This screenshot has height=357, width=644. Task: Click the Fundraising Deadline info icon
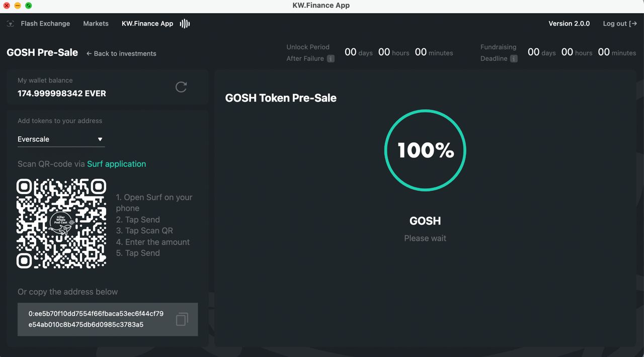coord(514,59)
